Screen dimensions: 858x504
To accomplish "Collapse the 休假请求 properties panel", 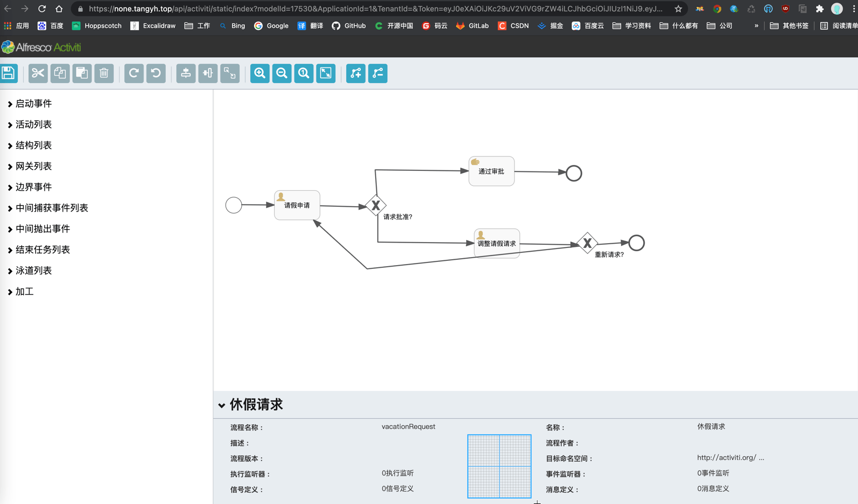I will 222,405.
